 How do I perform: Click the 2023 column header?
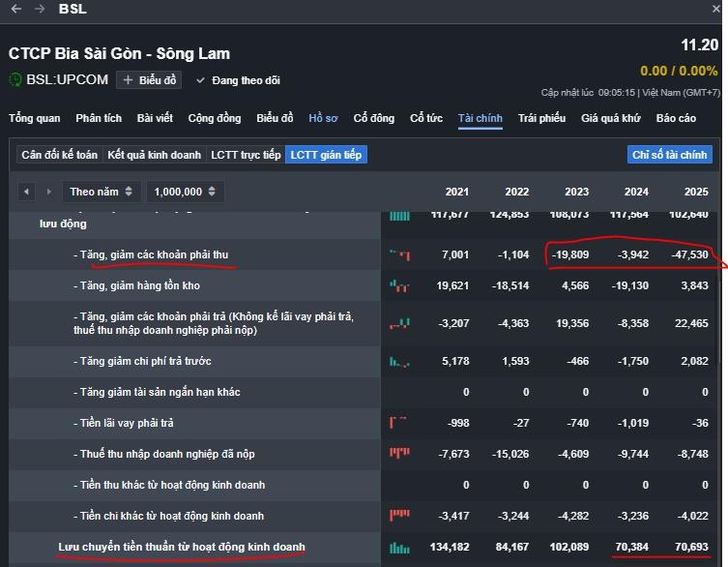coord(576,192)
